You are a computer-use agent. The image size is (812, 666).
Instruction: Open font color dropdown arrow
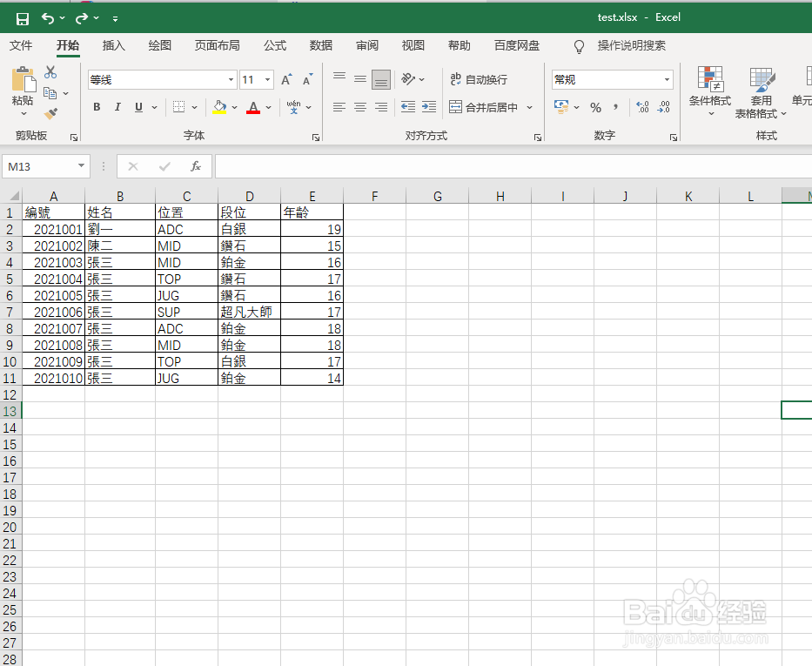(269, 107)
